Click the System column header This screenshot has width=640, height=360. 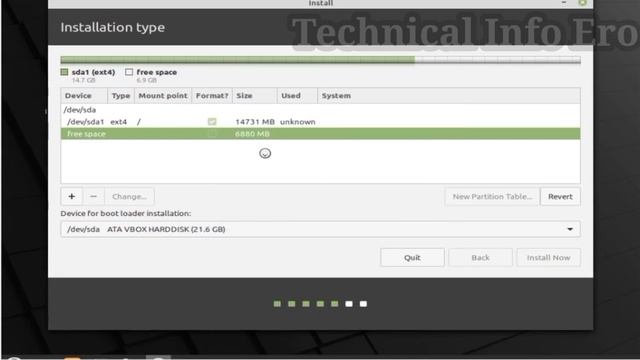[x=449, y=96]
